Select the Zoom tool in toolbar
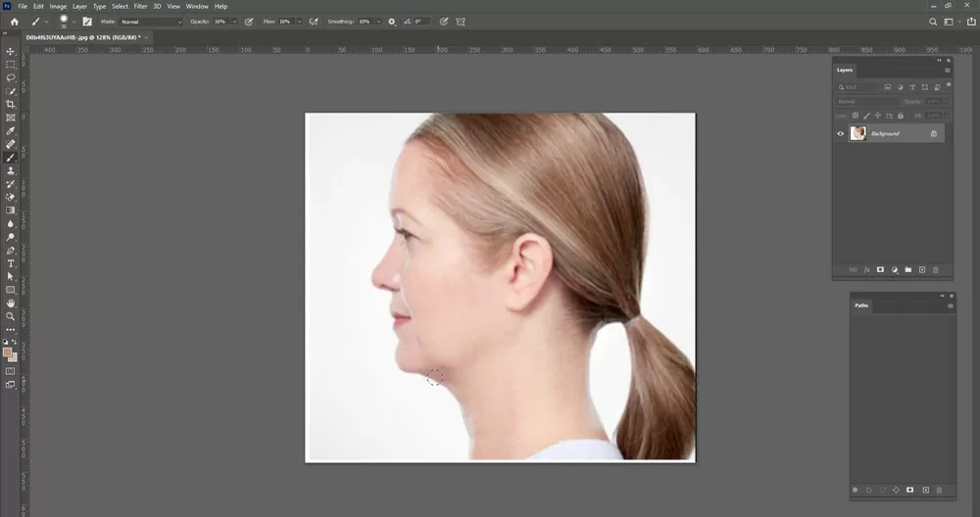The width and height of the screenshot is (980, 517). click(x=11, y=316)
